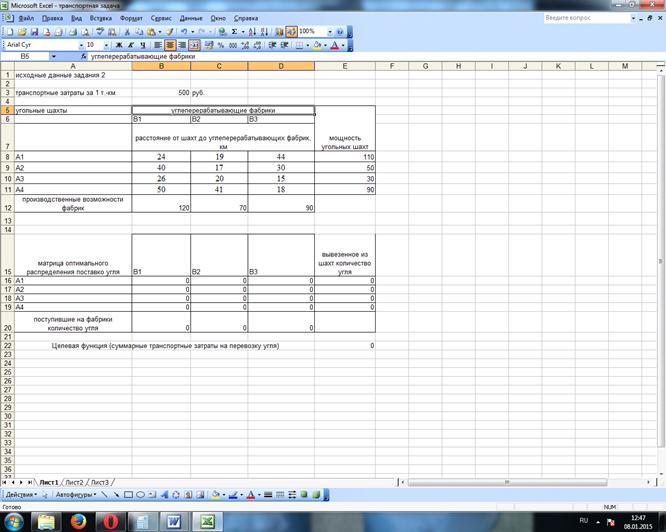Select the Oval drawing tool
Viewport: 666px width, 532px height.
140,494
